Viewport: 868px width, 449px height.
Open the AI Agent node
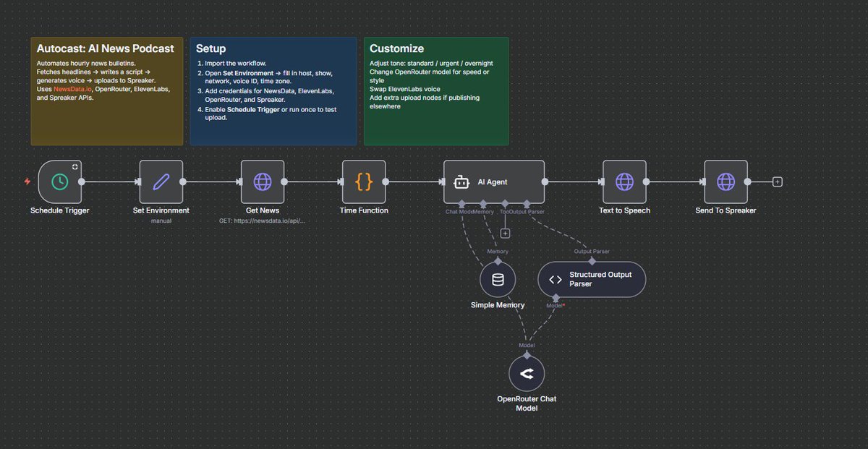(494, 182)
